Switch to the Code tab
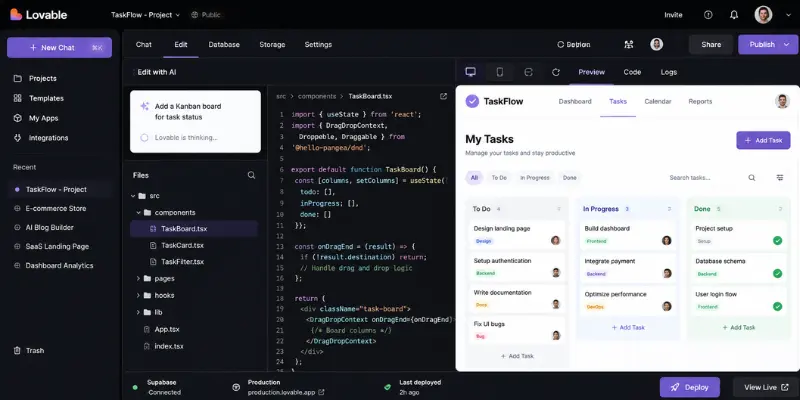Viewport: 800px width, 400px height. (632, 72)
